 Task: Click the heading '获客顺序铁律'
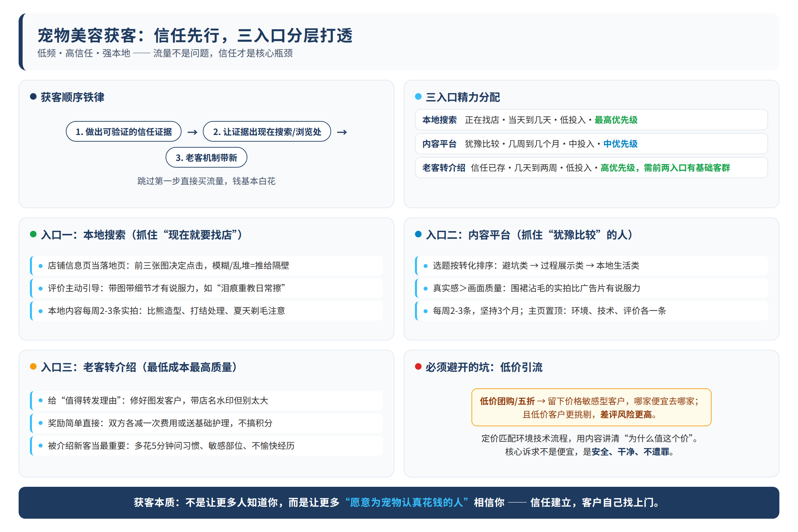(x=72, y=97)
